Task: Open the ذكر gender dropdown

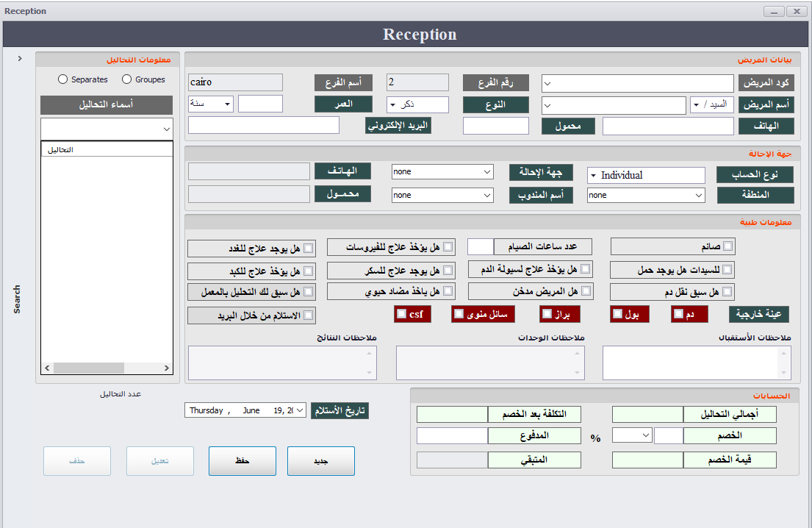Action: 392,105
